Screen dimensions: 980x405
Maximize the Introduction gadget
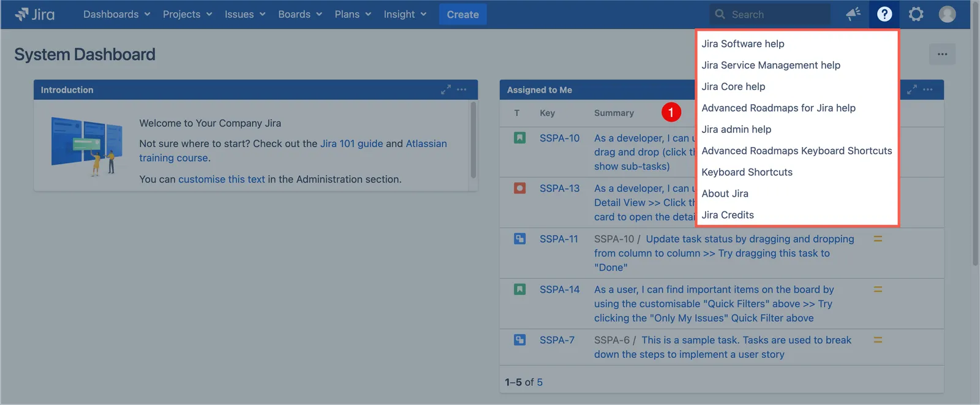(x=446, y=89)
